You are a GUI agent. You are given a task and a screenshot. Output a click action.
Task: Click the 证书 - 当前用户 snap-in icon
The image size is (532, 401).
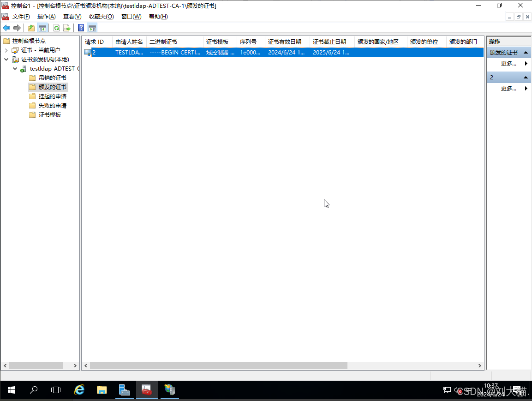(15, 50)
